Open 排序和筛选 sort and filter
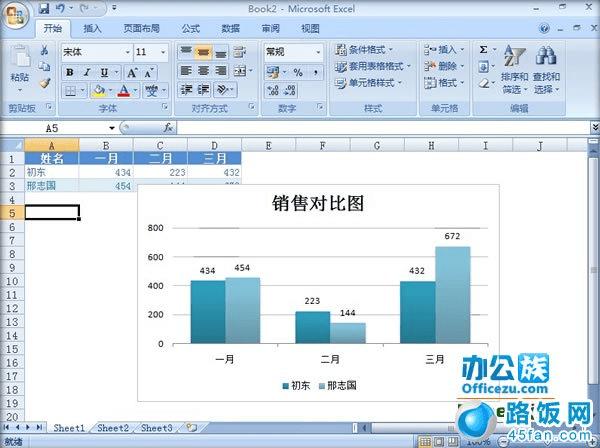This screenshot has height=448, width=600. (514, 70)
